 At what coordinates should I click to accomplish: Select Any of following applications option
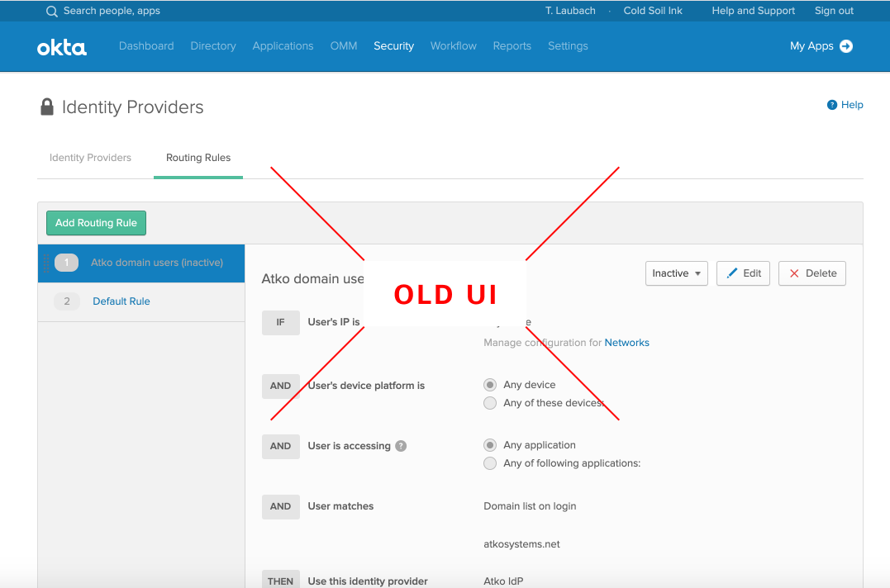pos(489,463)
